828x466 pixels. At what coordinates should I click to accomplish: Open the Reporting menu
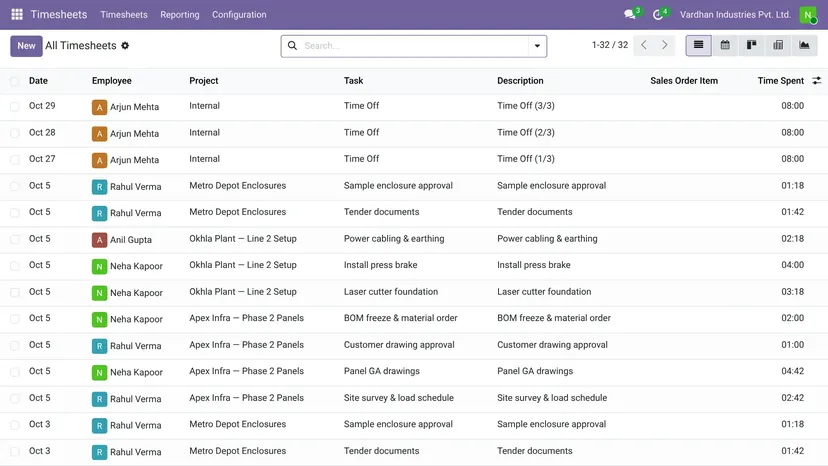pos(180,15)
